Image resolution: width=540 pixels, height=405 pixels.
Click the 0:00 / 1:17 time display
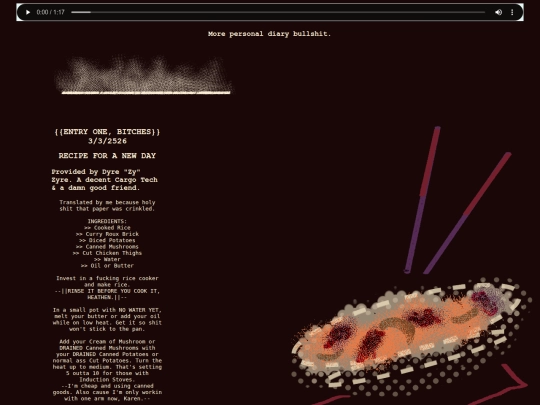tap(51, 12)
